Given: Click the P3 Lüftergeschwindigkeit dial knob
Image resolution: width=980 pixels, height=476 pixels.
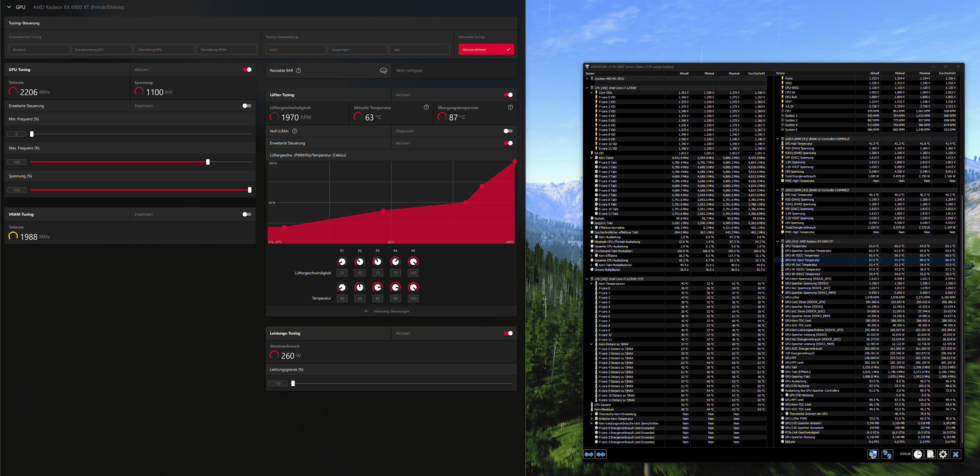Looking at the screenshot, I should 377,262.
